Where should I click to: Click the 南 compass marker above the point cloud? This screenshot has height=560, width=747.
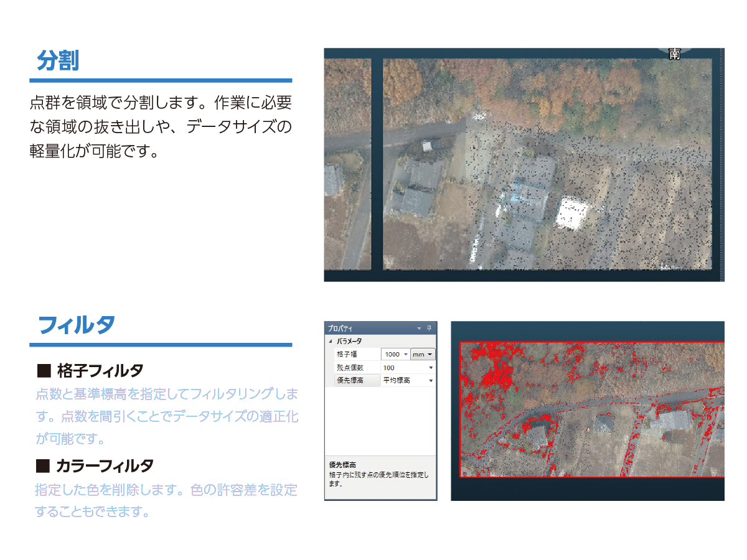(674, 54)
